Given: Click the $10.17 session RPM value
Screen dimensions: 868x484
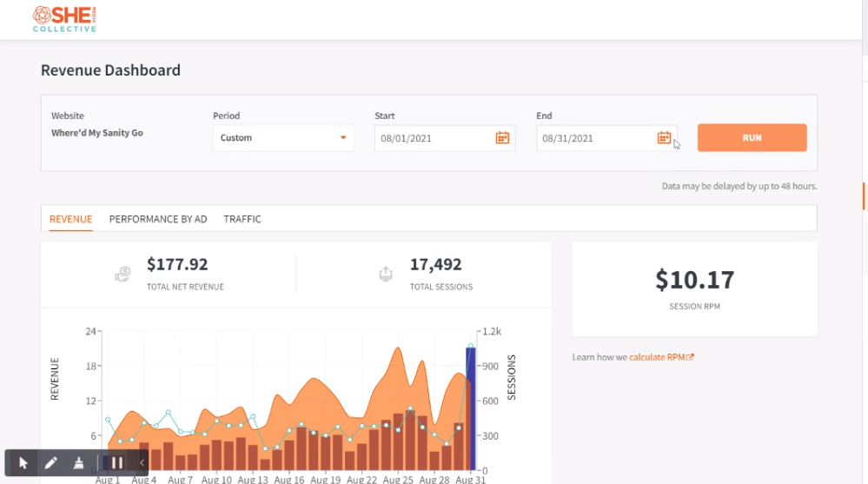Looking at the screenshot, I should (695, 280).
